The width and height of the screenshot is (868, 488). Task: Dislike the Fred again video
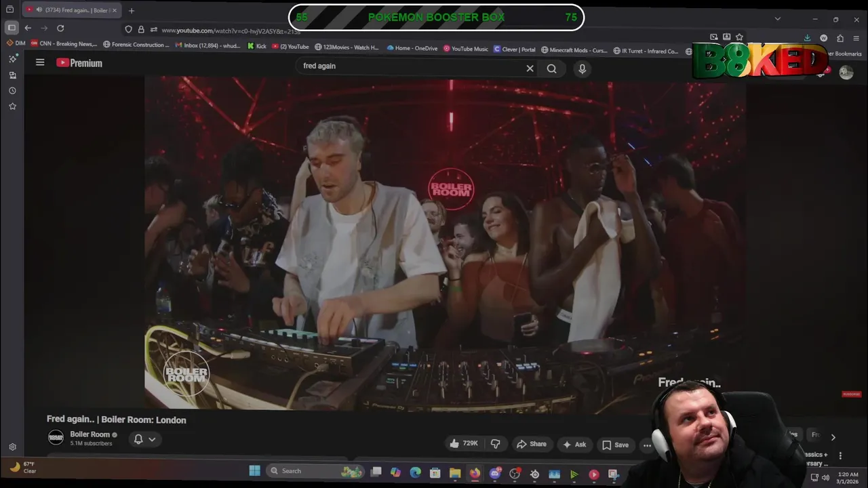coord(496,444)
